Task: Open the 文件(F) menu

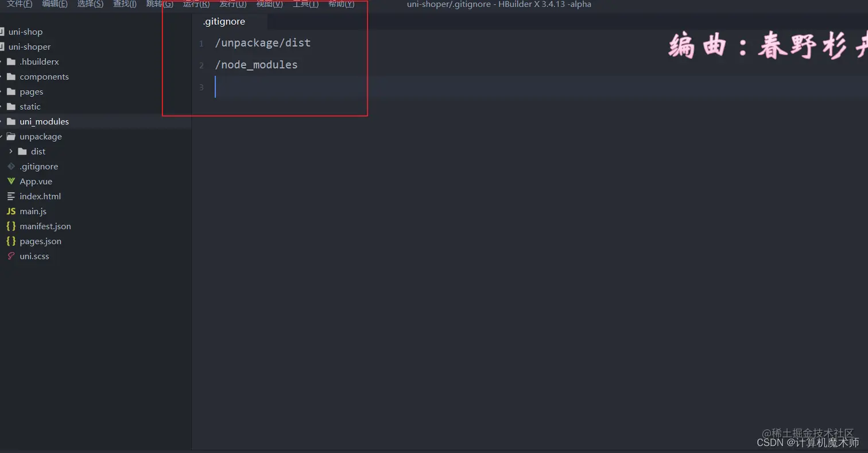Action: (x=20, y=4)
